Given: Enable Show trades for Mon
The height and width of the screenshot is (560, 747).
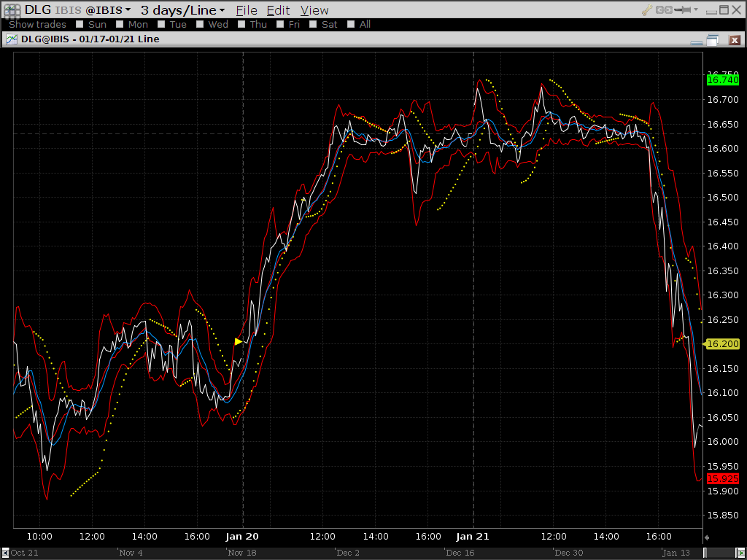Looking at the screenshot, I should [x=120, y=24].
